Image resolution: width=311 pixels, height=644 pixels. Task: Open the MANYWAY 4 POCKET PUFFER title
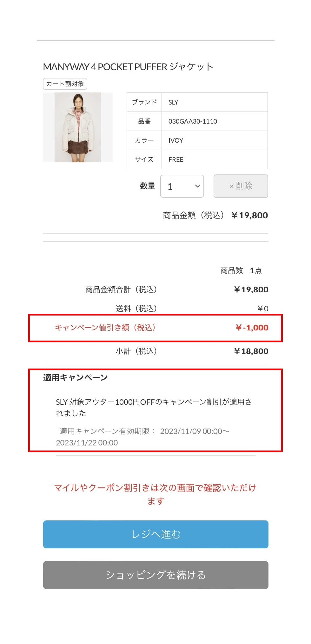[x=128, y=67]
